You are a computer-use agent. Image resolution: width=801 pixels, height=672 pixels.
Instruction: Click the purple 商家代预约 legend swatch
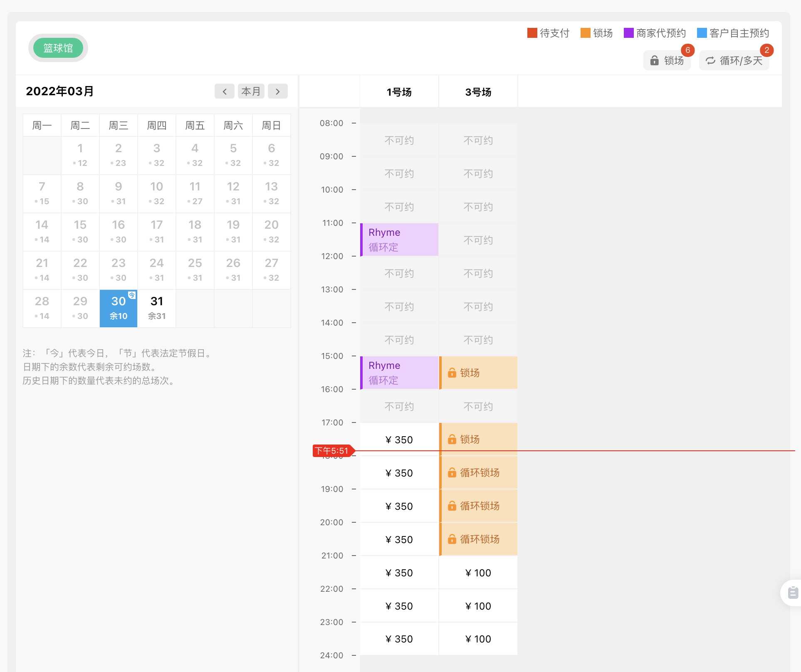pyautogui.click(x=629, y=33)
